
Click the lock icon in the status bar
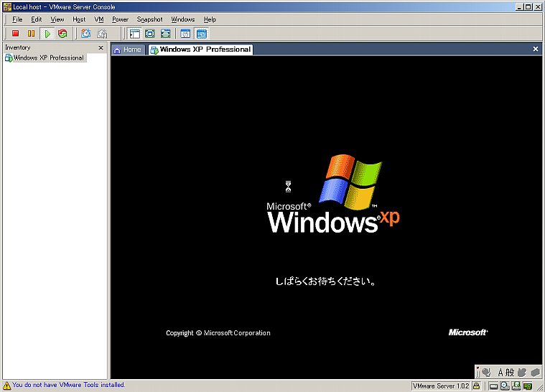[x=477, y=386]
